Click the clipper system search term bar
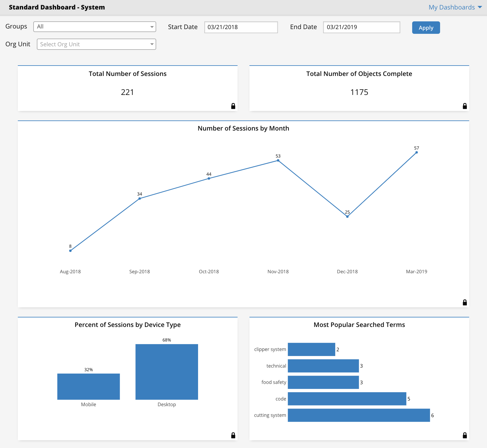The image size is (487, 448). pyautogui.click(x=312, y=349)
